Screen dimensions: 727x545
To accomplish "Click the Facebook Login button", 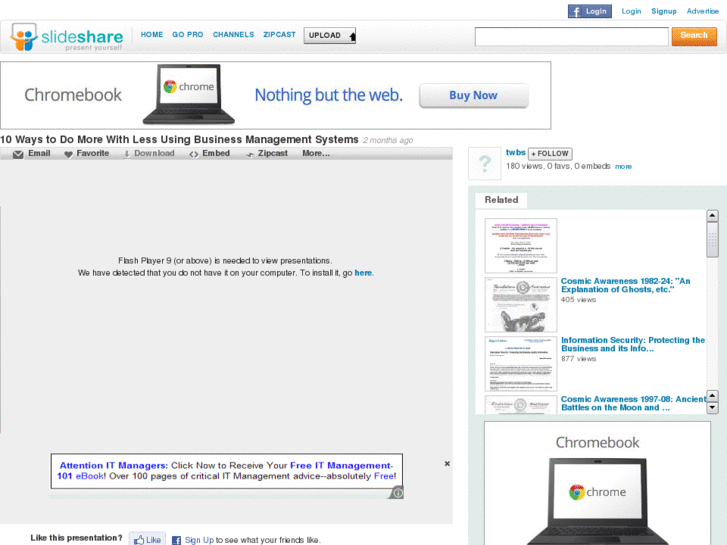I will pos(589,11).
